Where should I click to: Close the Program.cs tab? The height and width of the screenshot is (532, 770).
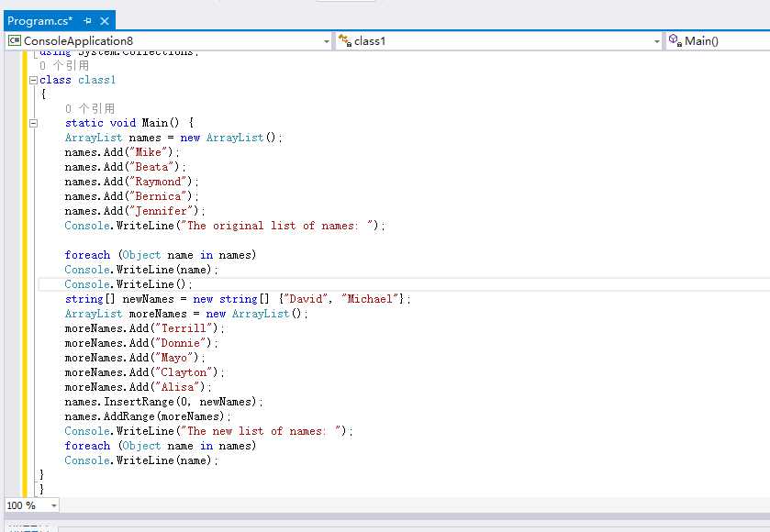(105, 21)
